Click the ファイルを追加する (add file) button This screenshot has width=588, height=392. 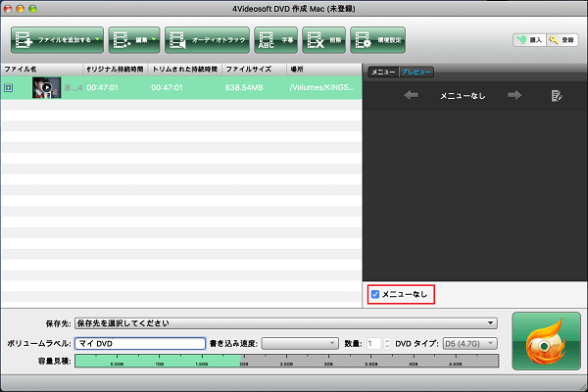point(57,40)
